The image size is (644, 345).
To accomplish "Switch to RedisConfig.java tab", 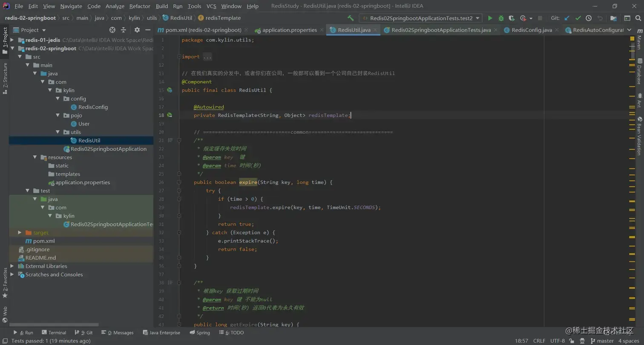I will point(528,30).
